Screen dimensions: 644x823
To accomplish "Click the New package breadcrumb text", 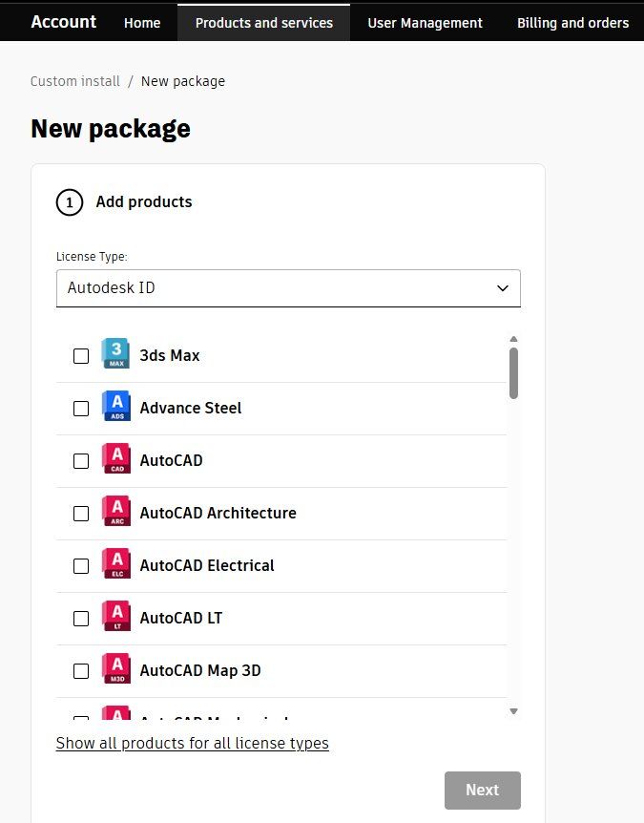I will coord(183,81).
